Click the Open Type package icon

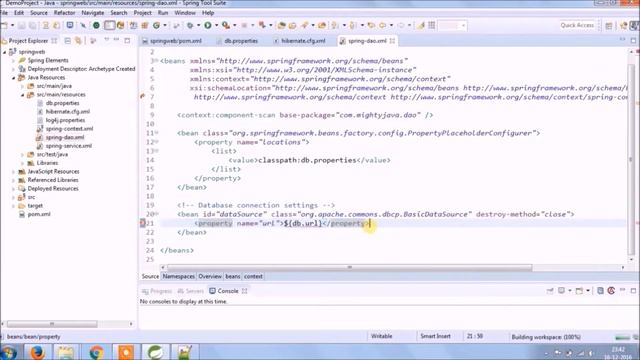coord(282,25)
